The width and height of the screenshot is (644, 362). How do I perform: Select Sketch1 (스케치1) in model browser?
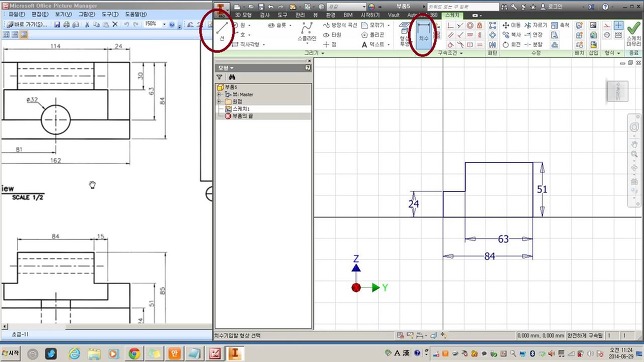[x=237, y=109]
